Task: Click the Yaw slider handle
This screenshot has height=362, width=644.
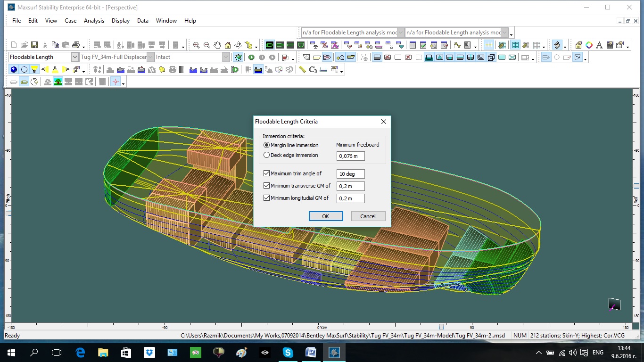Action: pyautogui.click(x=441, y=327)
